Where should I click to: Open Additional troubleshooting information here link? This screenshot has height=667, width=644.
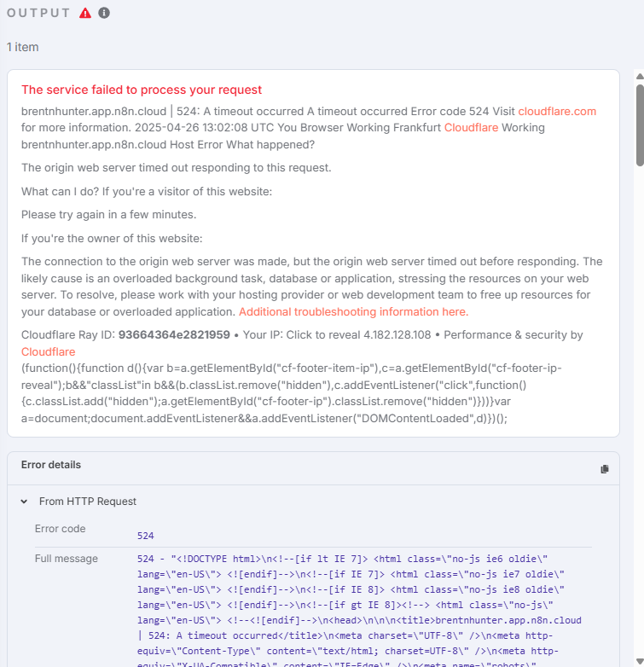point(353,312)
